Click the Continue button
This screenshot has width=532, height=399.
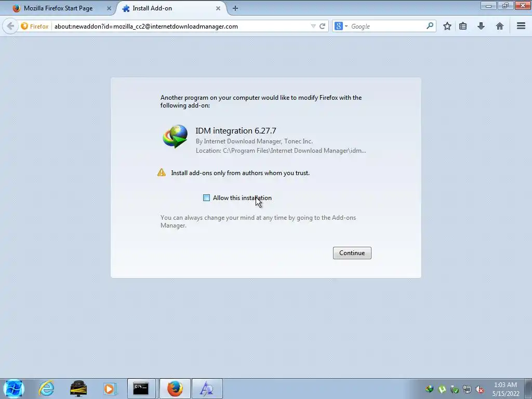coord(352,253)
